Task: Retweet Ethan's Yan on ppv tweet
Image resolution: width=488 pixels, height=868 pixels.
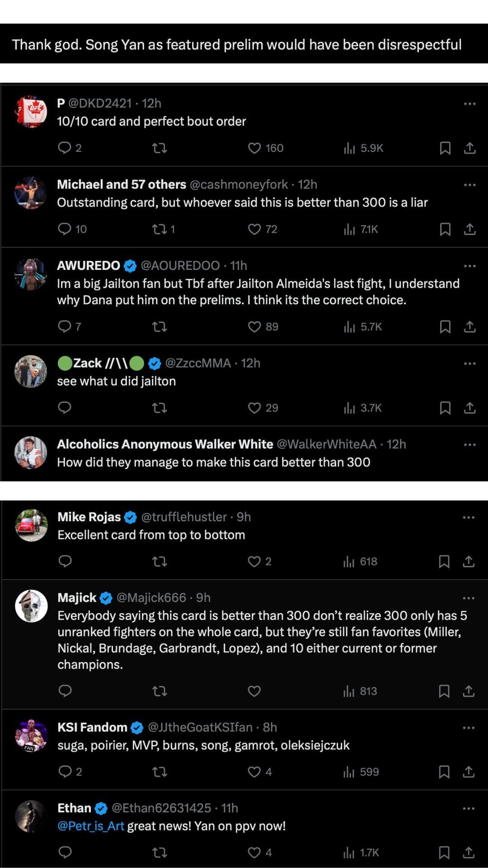Action: 160,853
